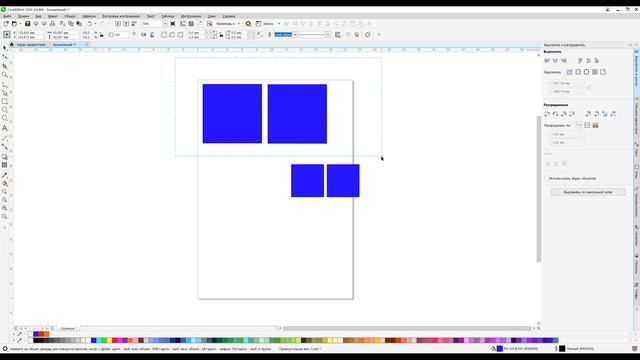
Task: Open the Open-file dropdown arrow
Action: 20,24
